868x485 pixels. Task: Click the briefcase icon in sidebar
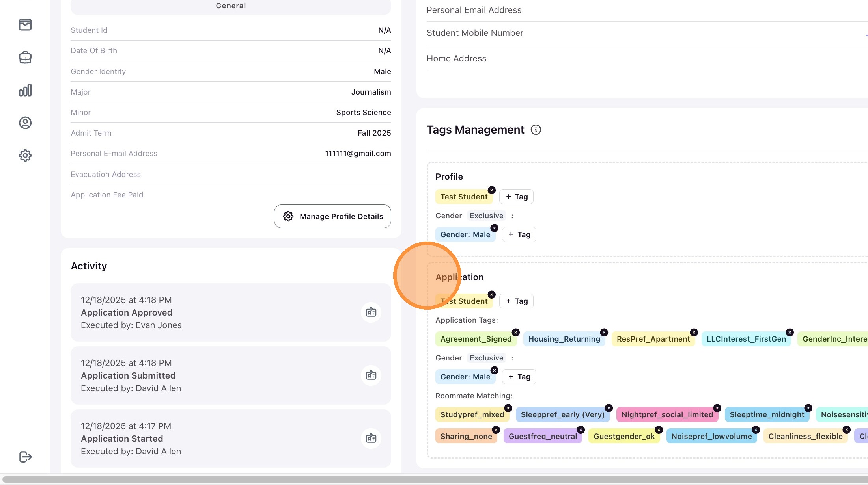tap(25, 58)
